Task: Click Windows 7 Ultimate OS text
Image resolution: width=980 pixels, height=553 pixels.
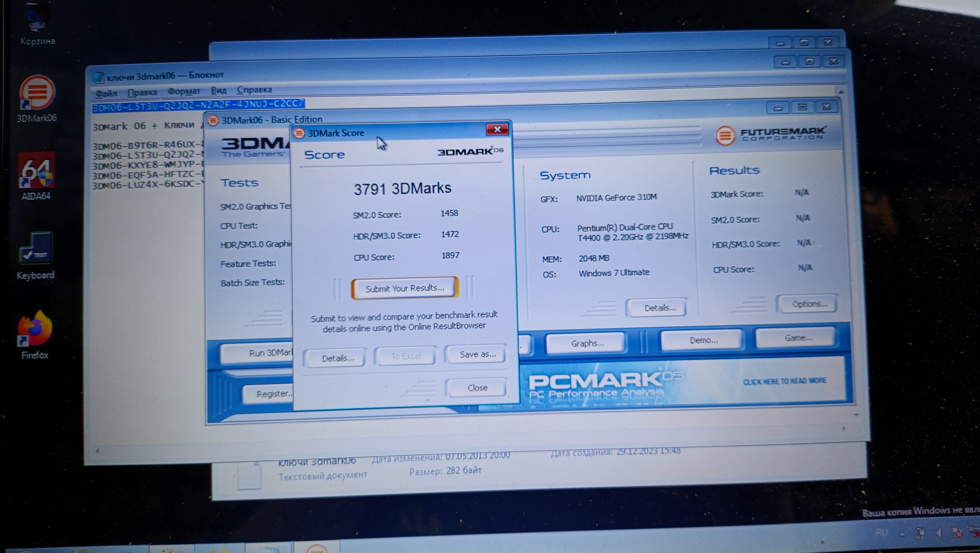Action: coord(614,273)
